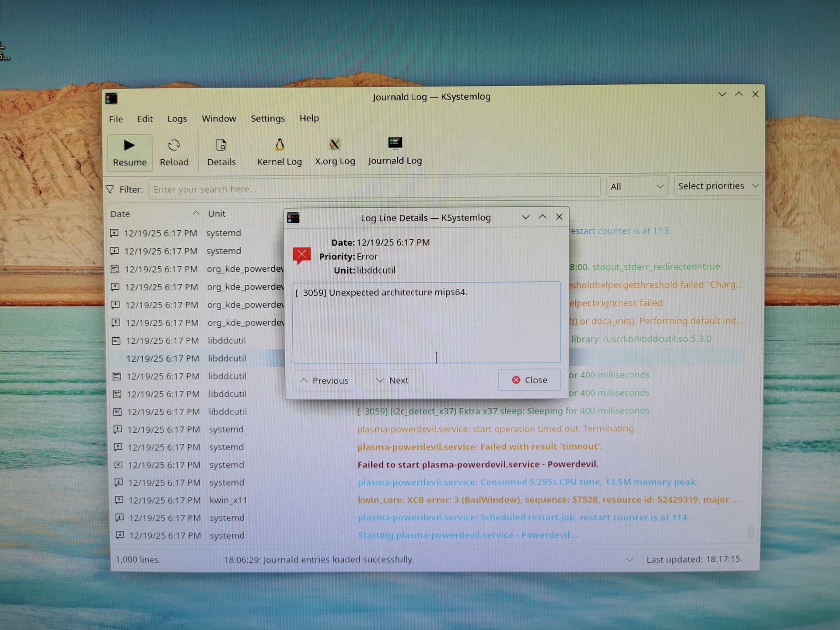840x630 pixels.
Task: Open the Journald Log terminal icon
Action: [x=395, y=143]
